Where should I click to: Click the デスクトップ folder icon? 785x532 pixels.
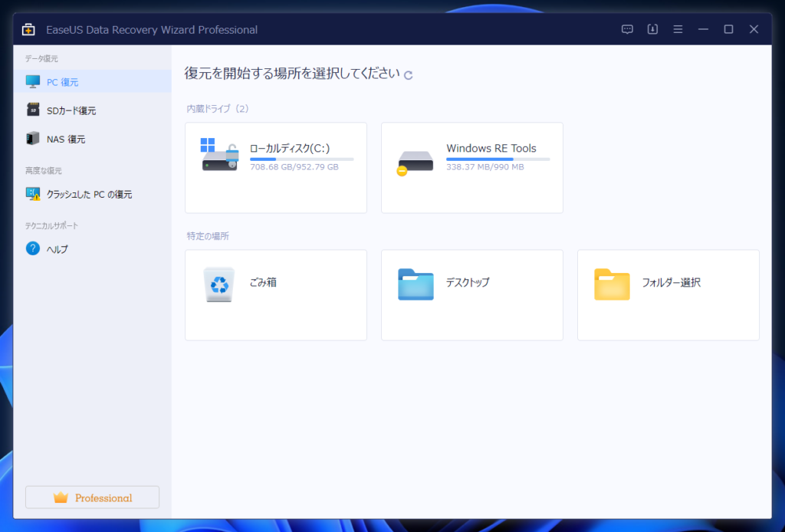(415, 284)
